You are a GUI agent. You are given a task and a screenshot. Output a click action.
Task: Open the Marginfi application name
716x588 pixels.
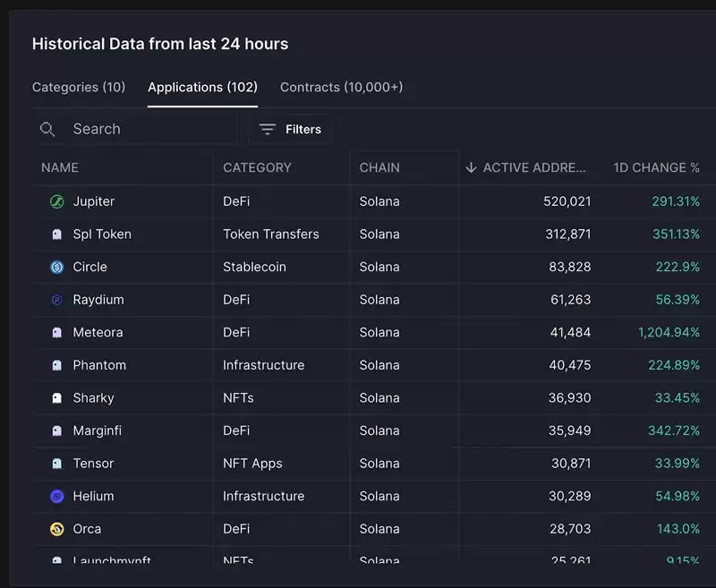pos(98,430)
